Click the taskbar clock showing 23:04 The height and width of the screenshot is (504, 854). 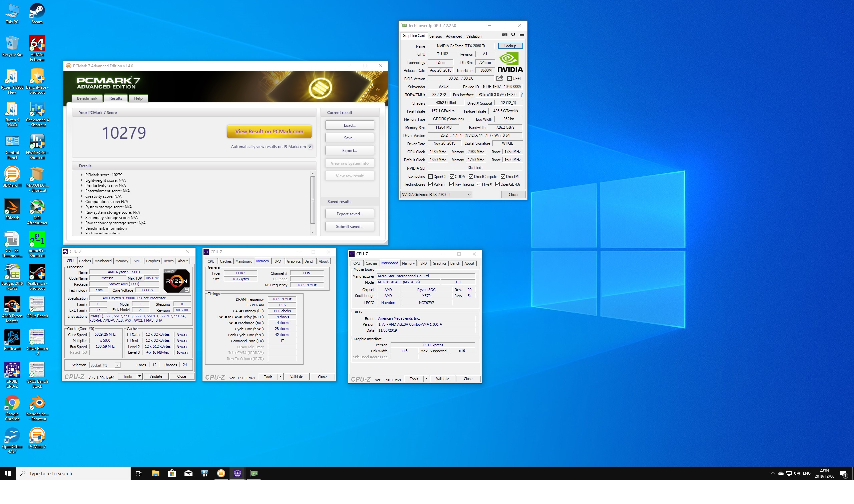pos(824,473)
